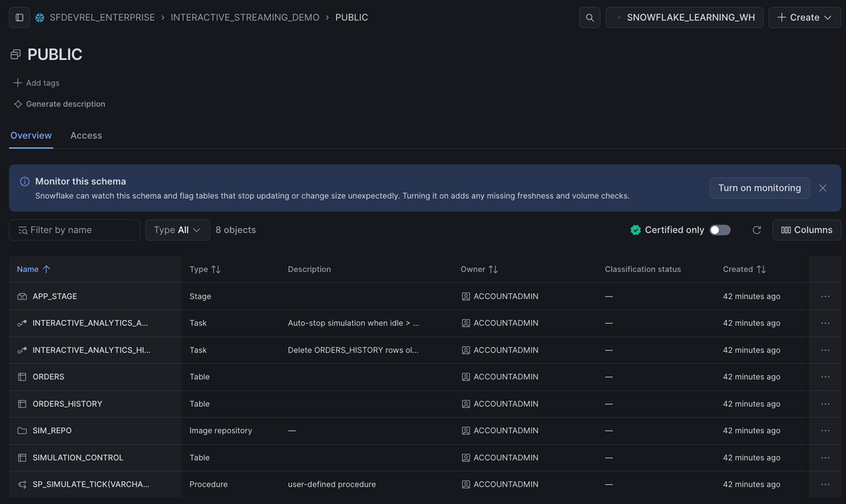Click the green Certified badge icon
This screenshot has height=504, width=846.
635,230
